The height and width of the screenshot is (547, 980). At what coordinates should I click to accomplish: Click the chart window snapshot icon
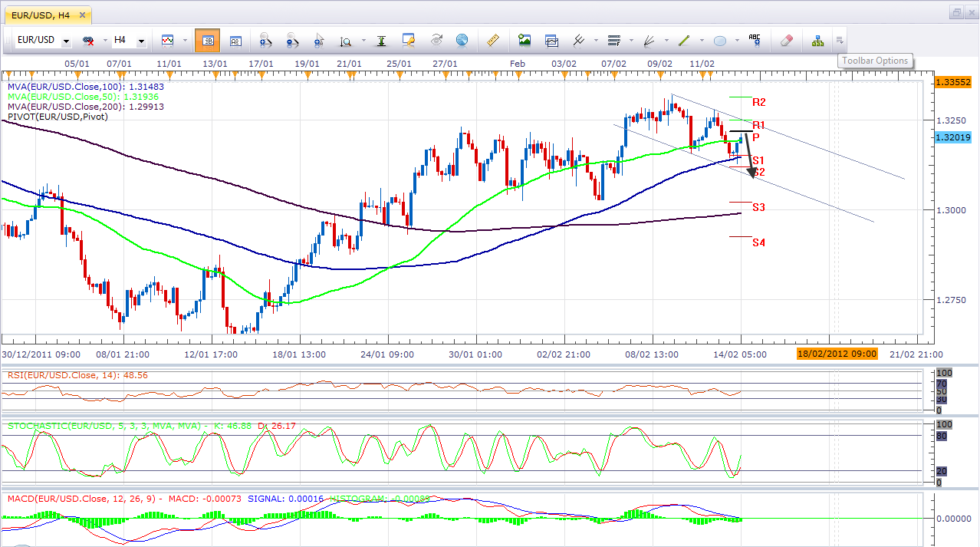pos(551,40)
